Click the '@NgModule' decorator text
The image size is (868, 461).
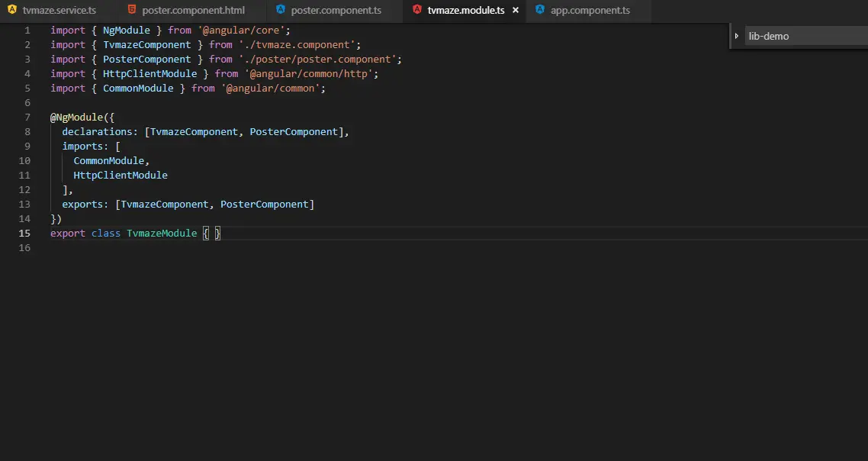(x=76, y=118)
